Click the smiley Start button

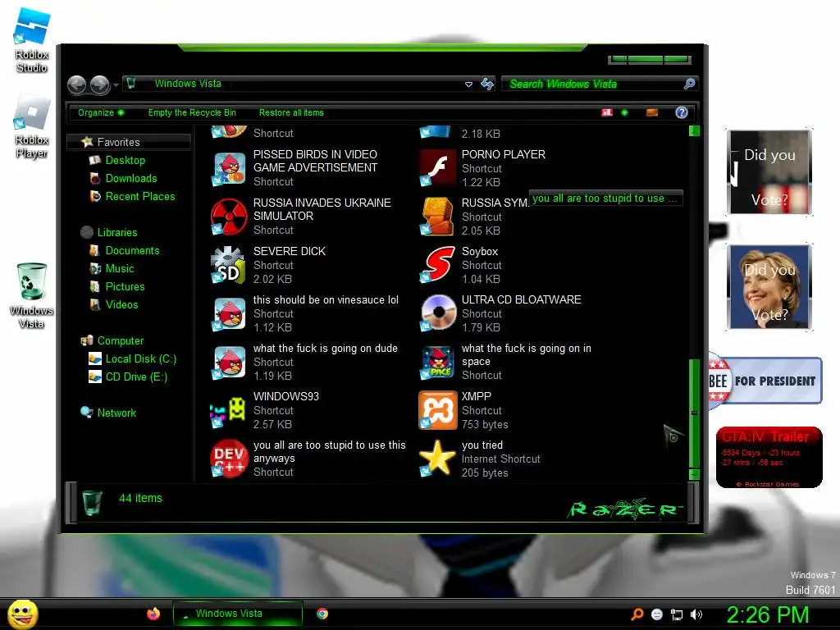tap(22, 614)
